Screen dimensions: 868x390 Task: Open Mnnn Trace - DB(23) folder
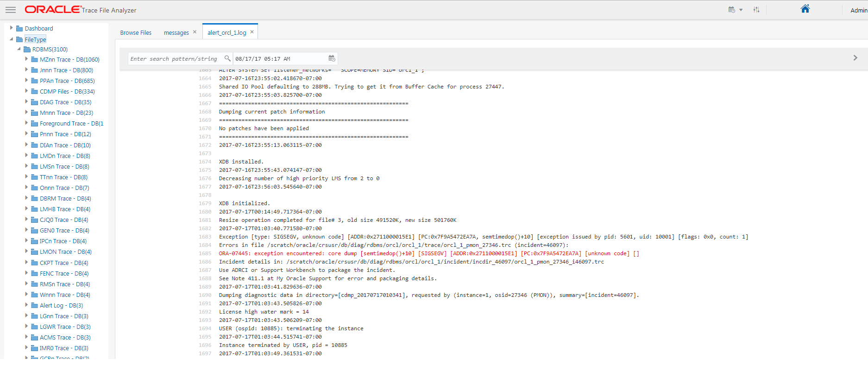pyautogui.click(x=66, y=113)
